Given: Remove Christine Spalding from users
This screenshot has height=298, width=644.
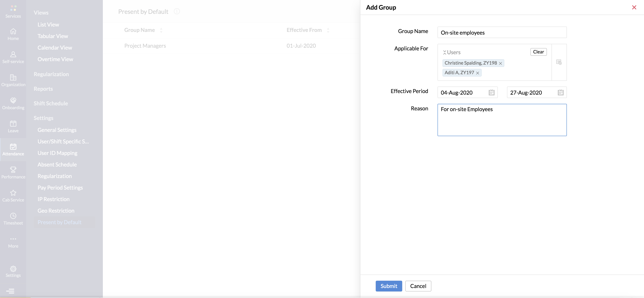Looking at the screenshot, I should click(500, 63).
